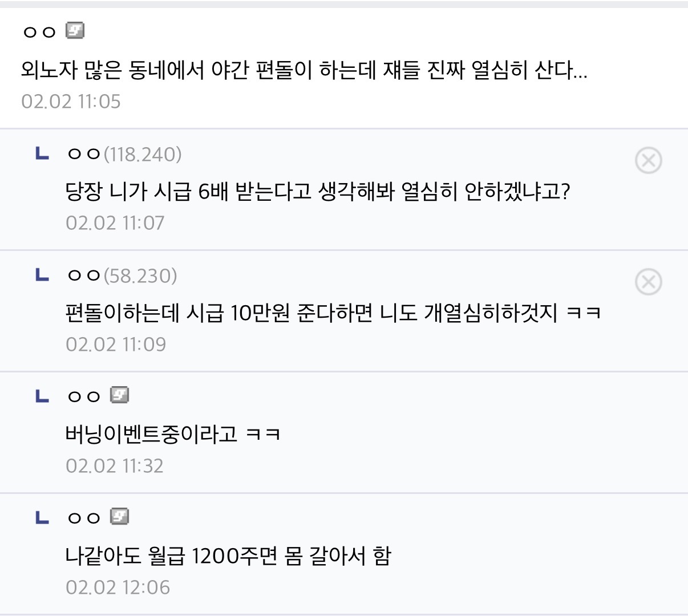Click the reply arrow on the 58.230 comment
This screenshot has height=616, width=688.
[x=42, y=275]
